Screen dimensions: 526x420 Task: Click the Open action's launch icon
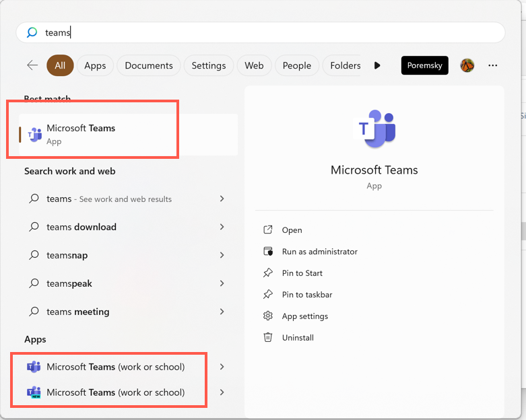[267, 230]
